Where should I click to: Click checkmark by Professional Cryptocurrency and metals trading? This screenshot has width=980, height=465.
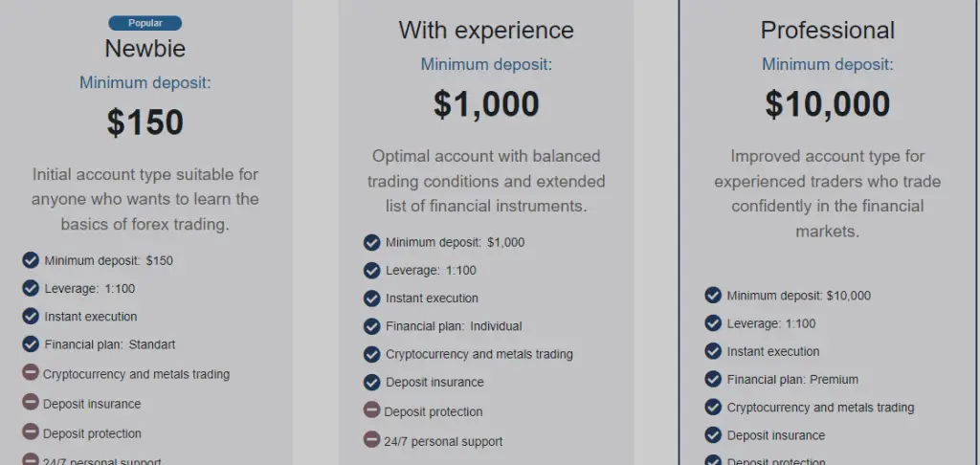[x=713, y=407]
